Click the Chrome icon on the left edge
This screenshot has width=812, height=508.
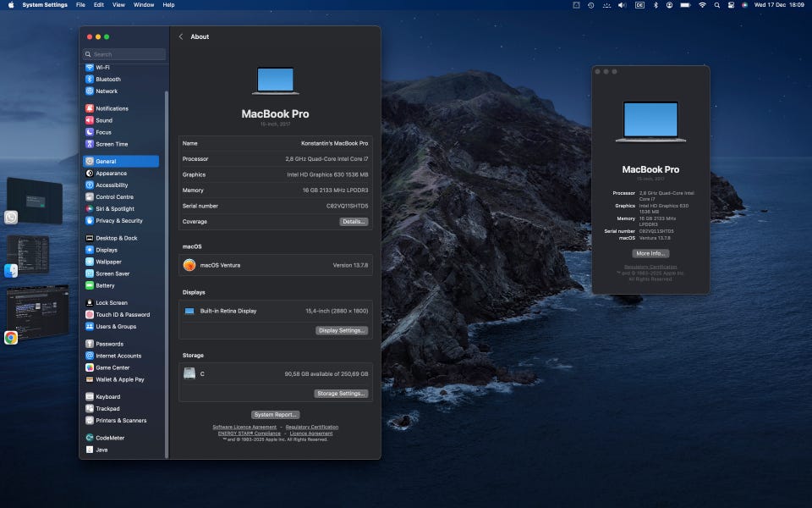(x=11, y=338)
